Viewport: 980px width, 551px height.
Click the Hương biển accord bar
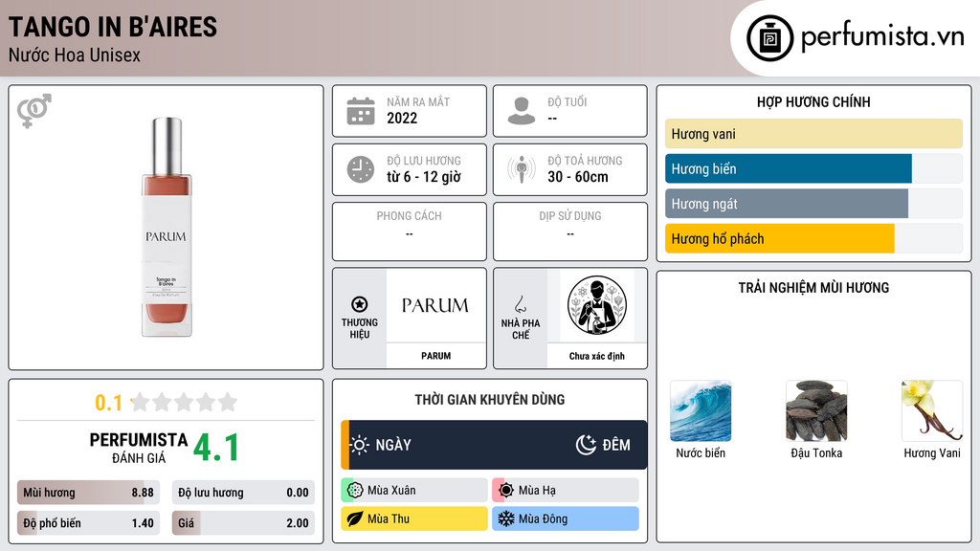click(x=813, y=168)
